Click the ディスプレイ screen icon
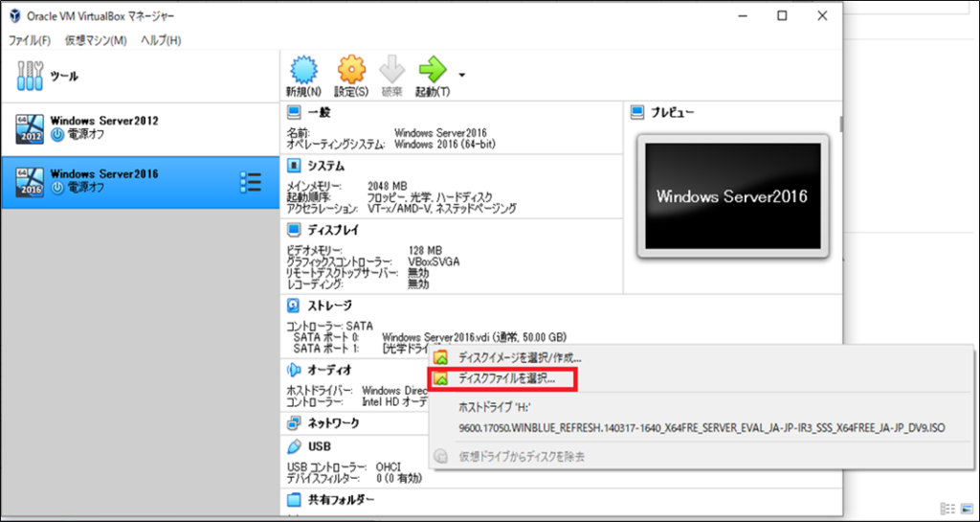This screenshot has height=522, width=980. 294,231
